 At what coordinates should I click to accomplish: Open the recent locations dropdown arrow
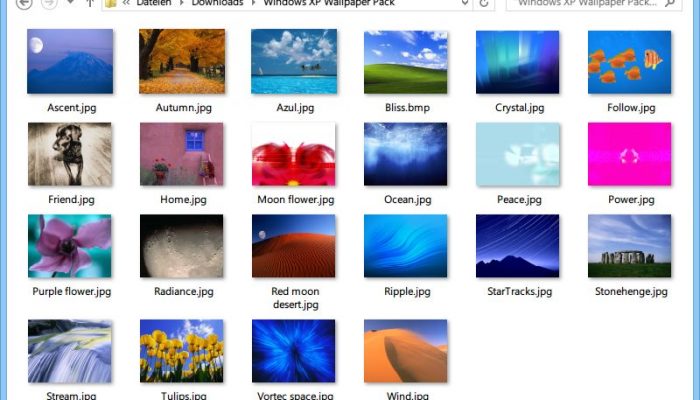[x=70, y=3]
